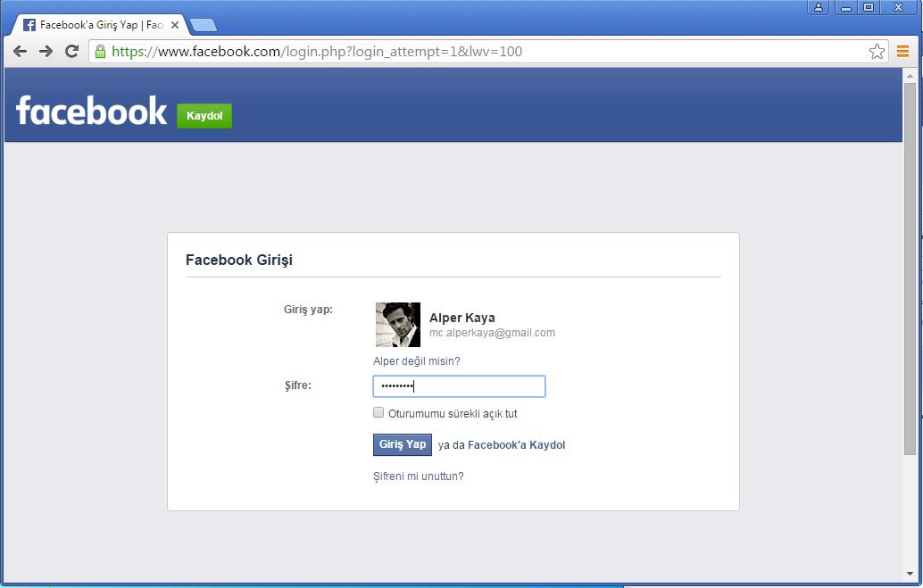Viewport: 923px width, 588px height.
Task: Click "Alper değil misin?" link
Action: pos(417,361)
